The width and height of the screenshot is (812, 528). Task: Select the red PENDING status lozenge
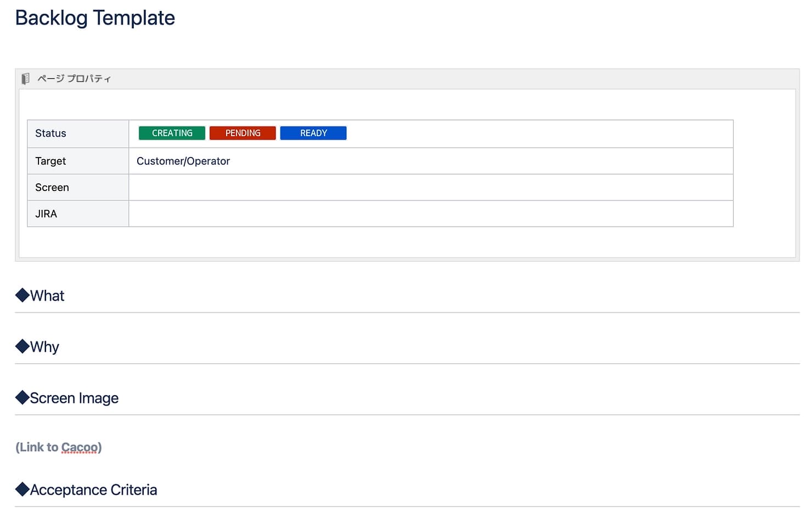click(x=243, y=133)
